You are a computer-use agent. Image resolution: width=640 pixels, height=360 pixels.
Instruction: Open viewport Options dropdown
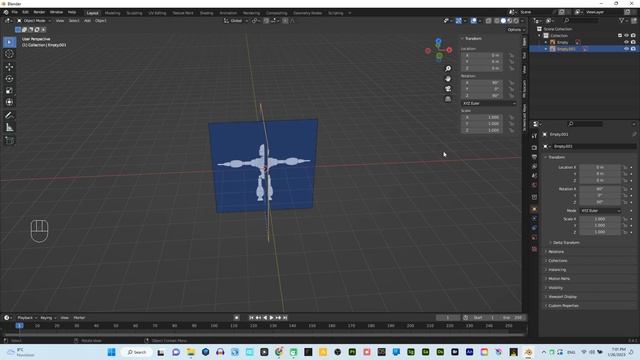coord(516,30)
